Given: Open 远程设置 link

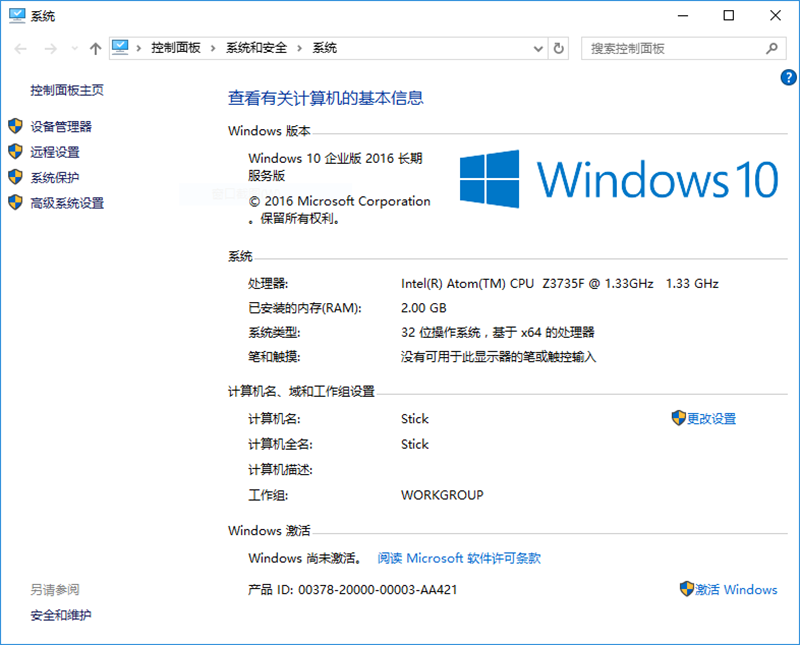Looking at the screenshot, I should click(55, 152).
